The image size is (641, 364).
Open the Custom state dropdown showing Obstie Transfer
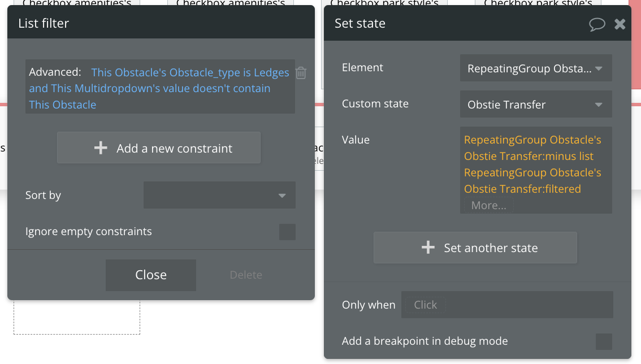coord(535,104)
